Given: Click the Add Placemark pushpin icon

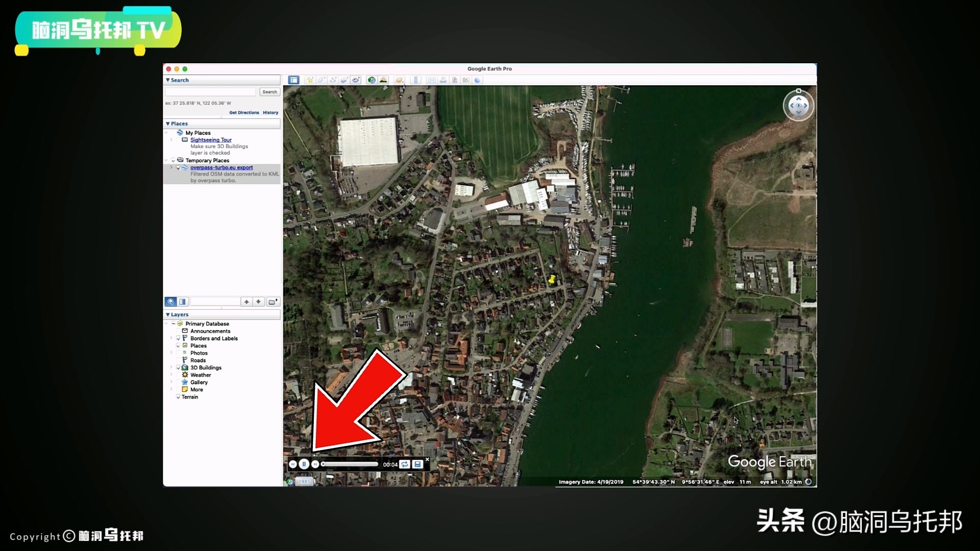Looking at the screenshot, I should click(310, 80).
